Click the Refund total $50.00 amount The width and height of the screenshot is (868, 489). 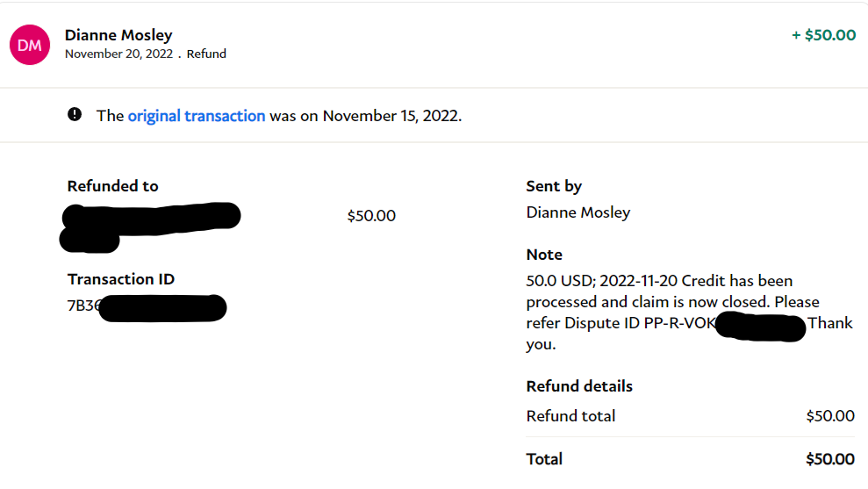click(x=830, y=416)
